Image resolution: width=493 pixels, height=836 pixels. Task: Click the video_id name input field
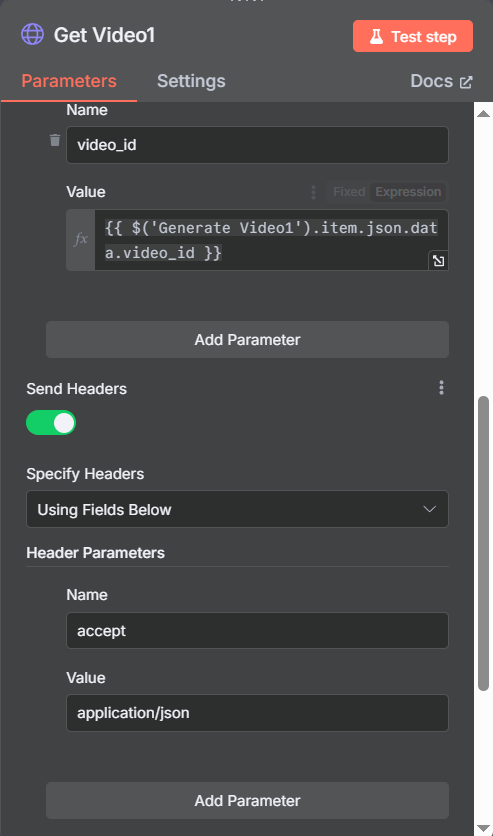tap(257, 145)
